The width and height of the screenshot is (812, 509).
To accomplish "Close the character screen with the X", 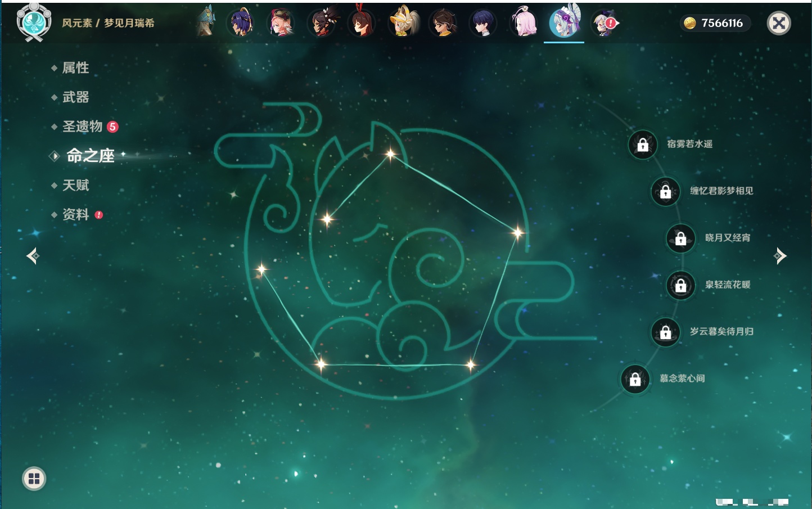I will pos(779,23).
